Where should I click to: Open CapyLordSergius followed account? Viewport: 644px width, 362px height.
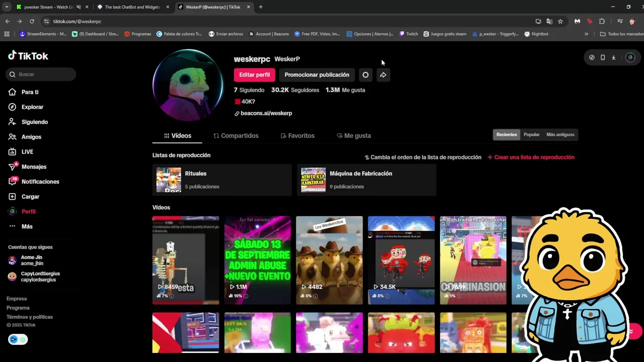click(34, 277)
